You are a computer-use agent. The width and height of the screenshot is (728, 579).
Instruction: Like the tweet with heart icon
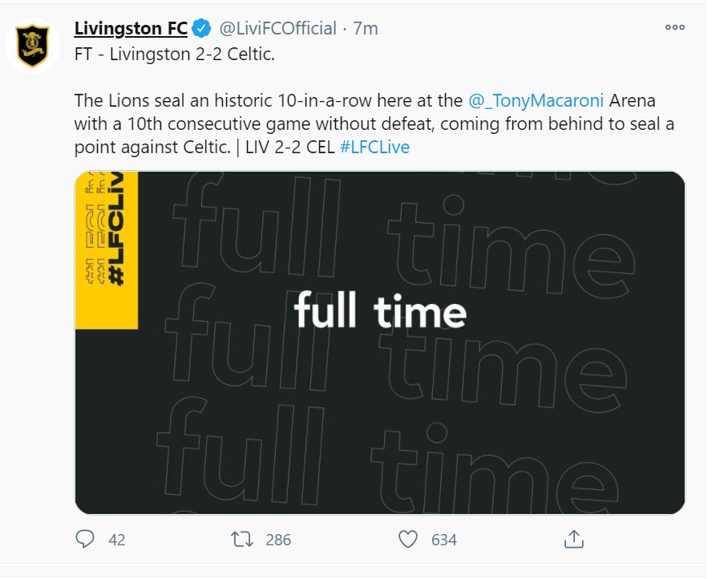pyautogui.click(x=408, y=539)
